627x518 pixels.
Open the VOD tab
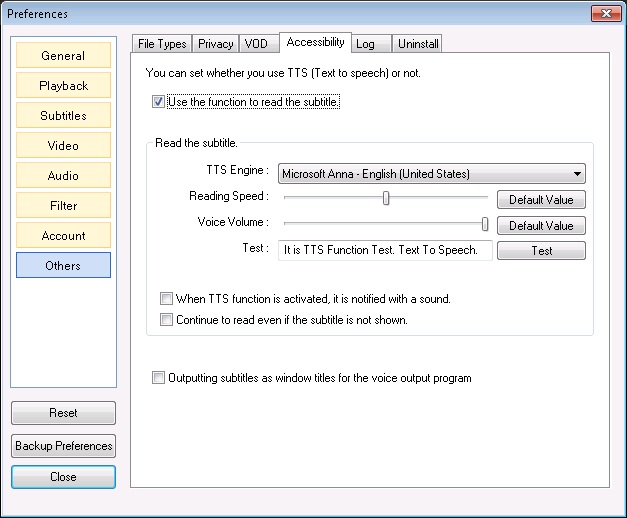(x=259, y=44)
